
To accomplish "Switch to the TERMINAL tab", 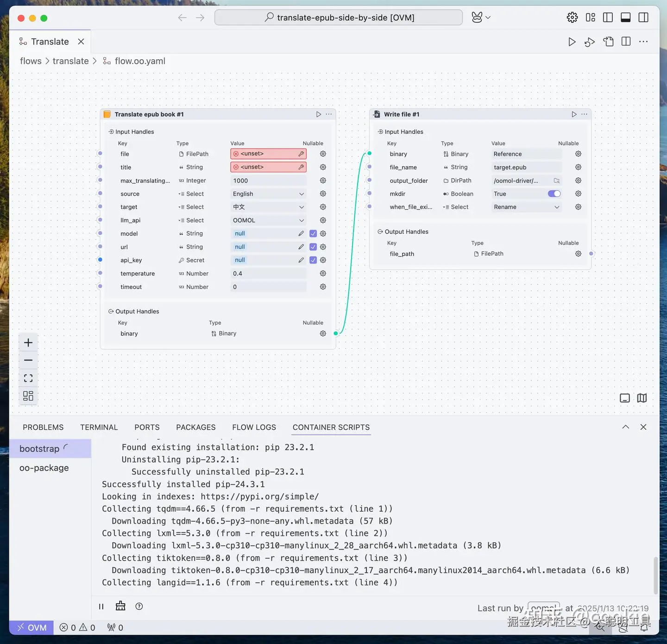I will point(99,427).
